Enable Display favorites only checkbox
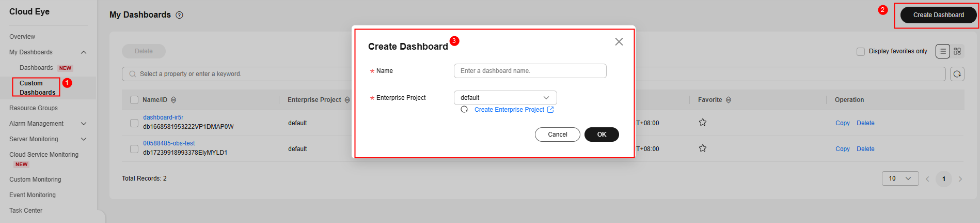This screenshot has width=980, height=223. pyautogui.click(x=861, y=52)
